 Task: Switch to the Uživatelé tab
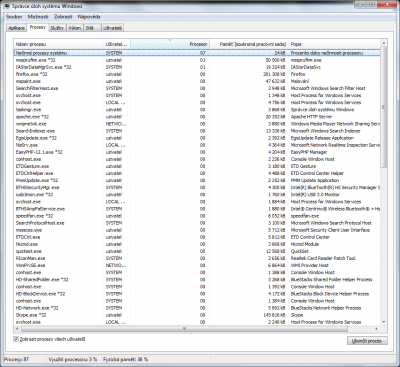click(x=113, y=28)
